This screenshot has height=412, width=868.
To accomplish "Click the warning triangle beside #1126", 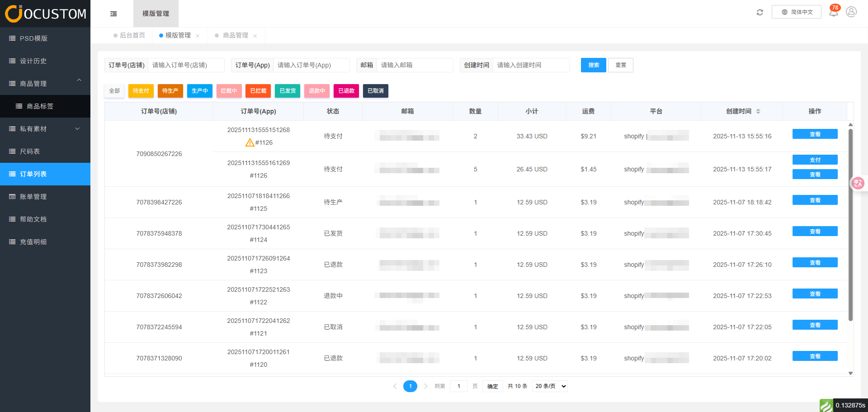I will (x=250, y=143).
